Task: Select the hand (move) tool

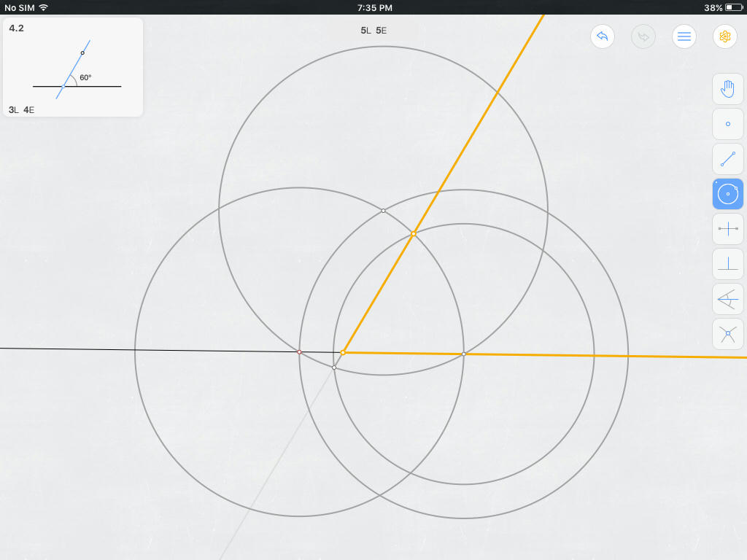Action: click(727, 89)
